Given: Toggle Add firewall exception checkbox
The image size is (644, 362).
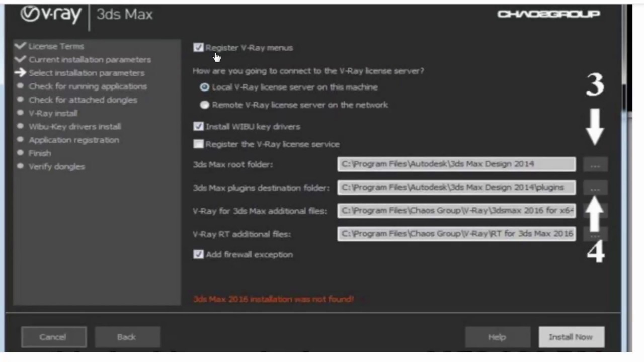Looking at the screenshot, I should 198,255.
